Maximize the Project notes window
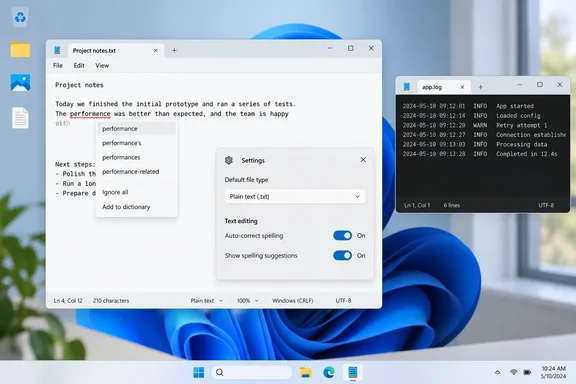This screenshot has height=384, width=576. pos(351,48)
